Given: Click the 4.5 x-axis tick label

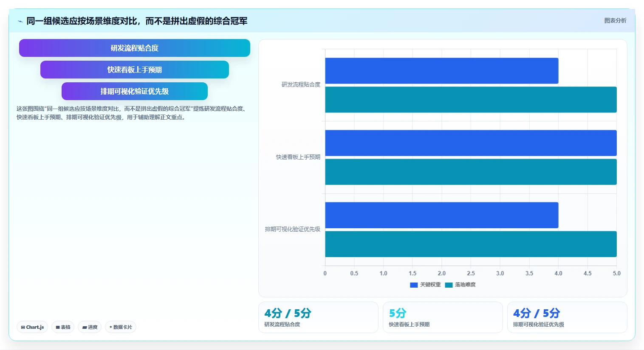Looking at the screenshot, I should pos(588,273).
